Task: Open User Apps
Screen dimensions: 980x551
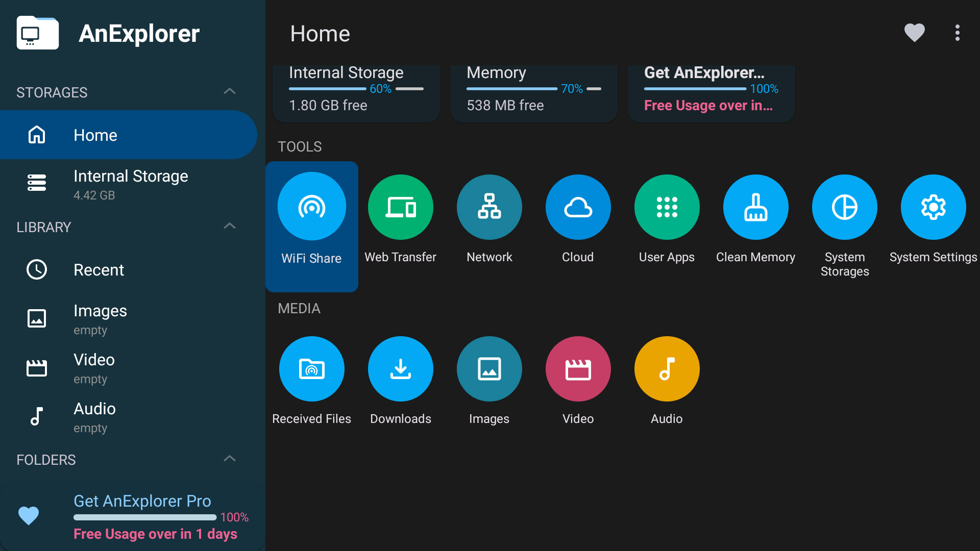Action: click(667, 219)
